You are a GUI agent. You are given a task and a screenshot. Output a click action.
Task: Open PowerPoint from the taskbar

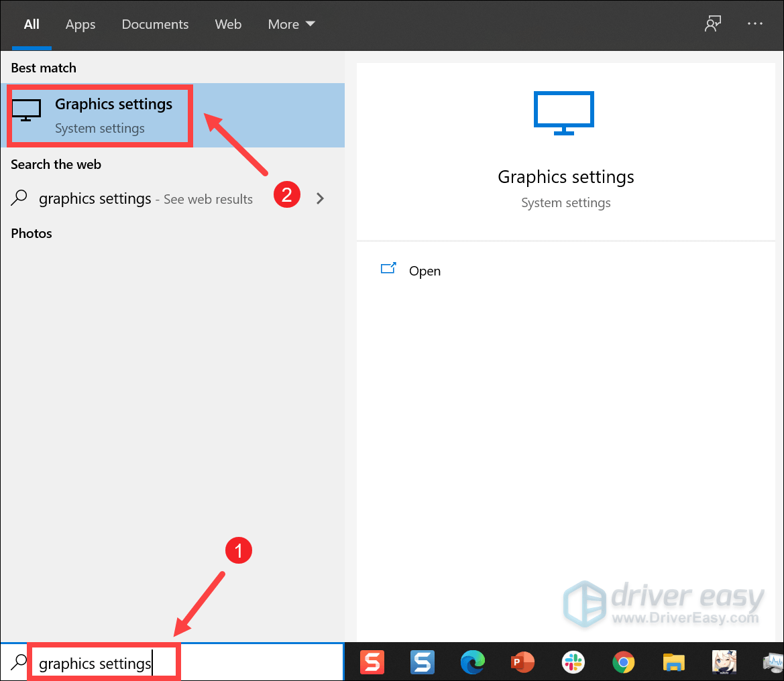click(522, 662)
